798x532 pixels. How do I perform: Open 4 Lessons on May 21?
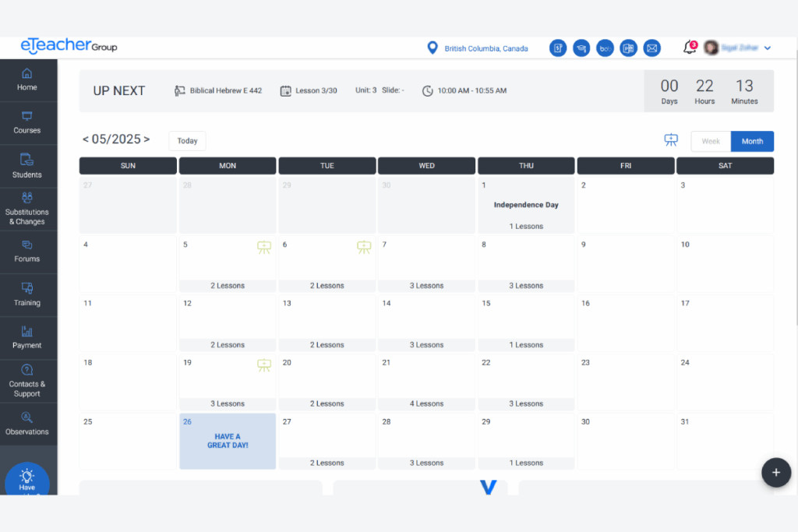tap(426, 403)
